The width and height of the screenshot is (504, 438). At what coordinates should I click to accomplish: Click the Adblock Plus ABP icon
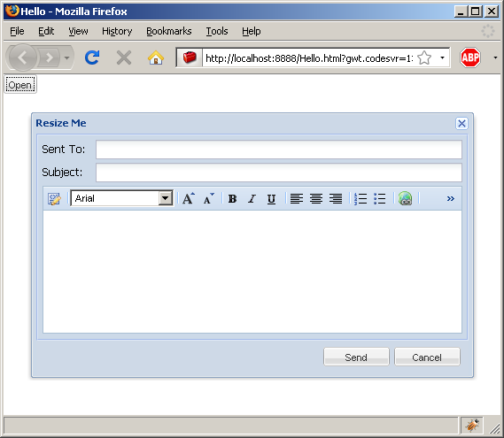point(470,58)
